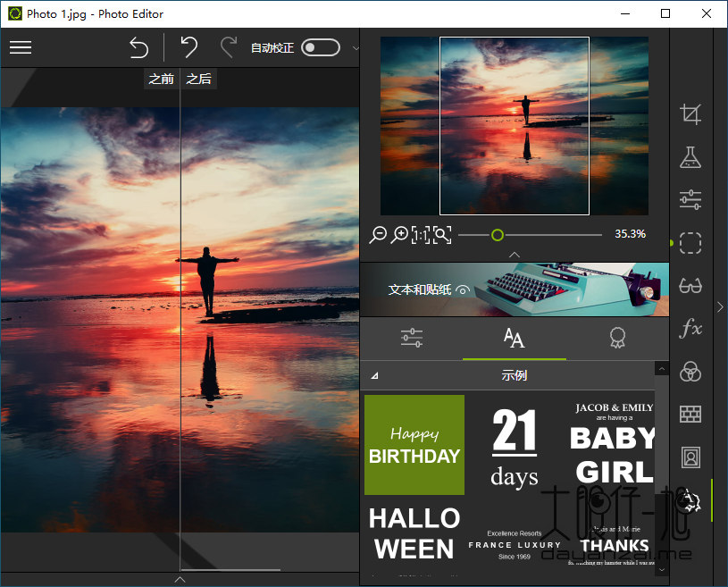This screenshot has width=728, height=587.
Task: Click the 示例 section header
Action: tap(508, 375)
